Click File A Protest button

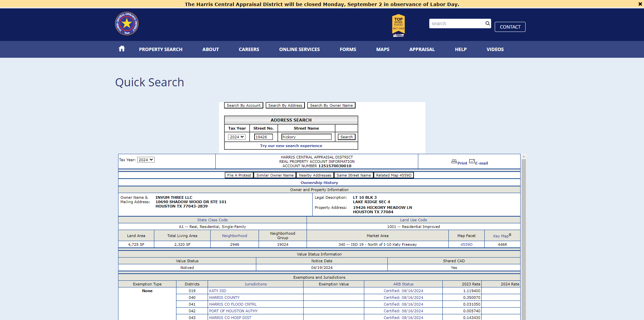[239, 175]
